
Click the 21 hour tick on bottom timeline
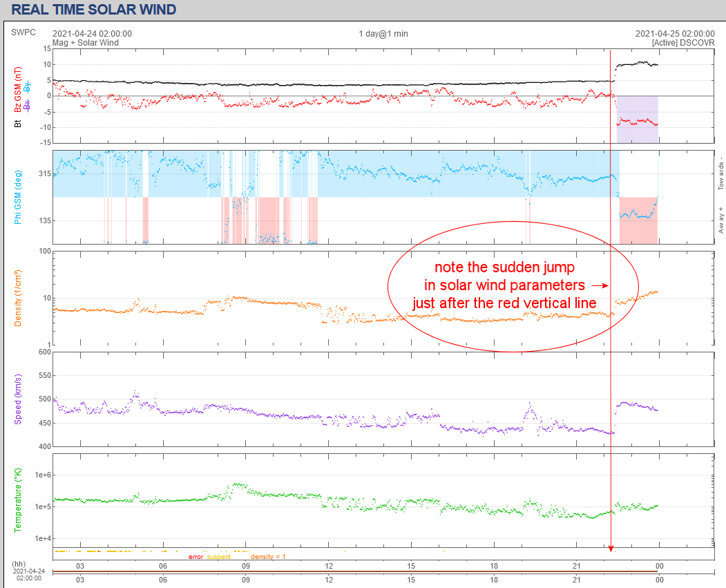[x=577, y=580]
